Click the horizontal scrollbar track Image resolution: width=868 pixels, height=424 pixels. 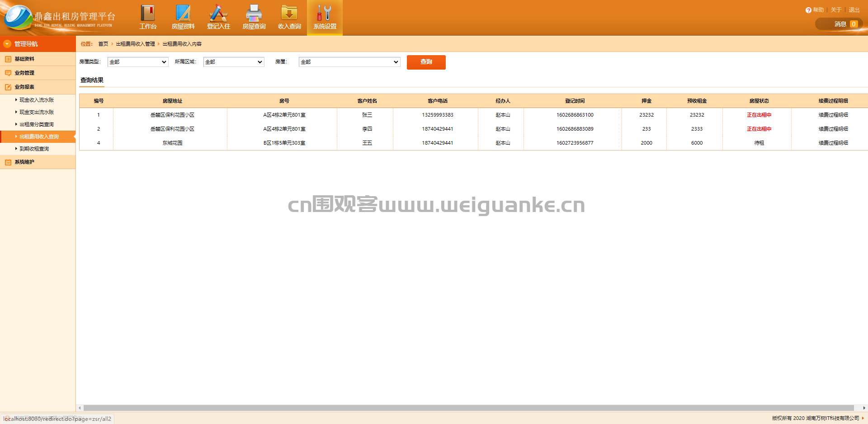point(469,408)
